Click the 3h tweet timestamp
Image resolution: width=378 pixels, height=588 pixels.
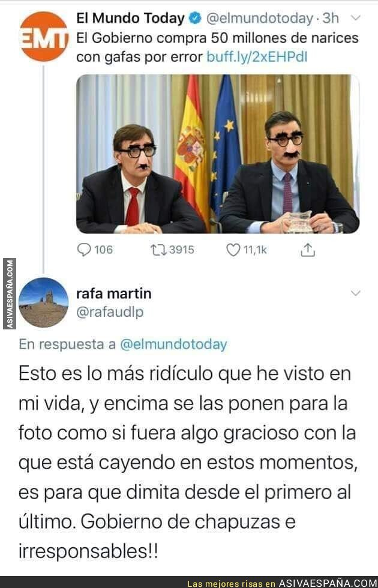(x=331, y=18)
